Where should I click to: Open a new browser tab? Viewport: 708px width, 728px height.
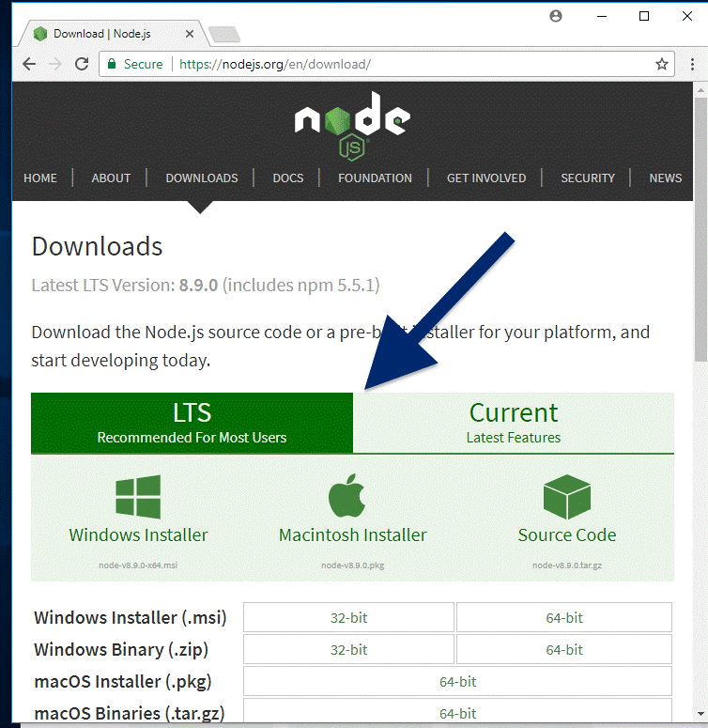[x=224, y=35]
